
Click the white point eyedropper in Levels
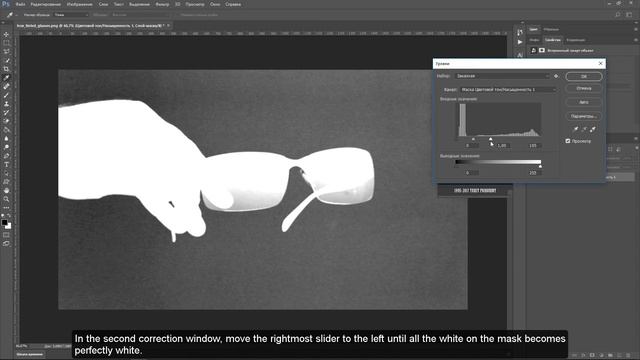(x=593, y=129)
